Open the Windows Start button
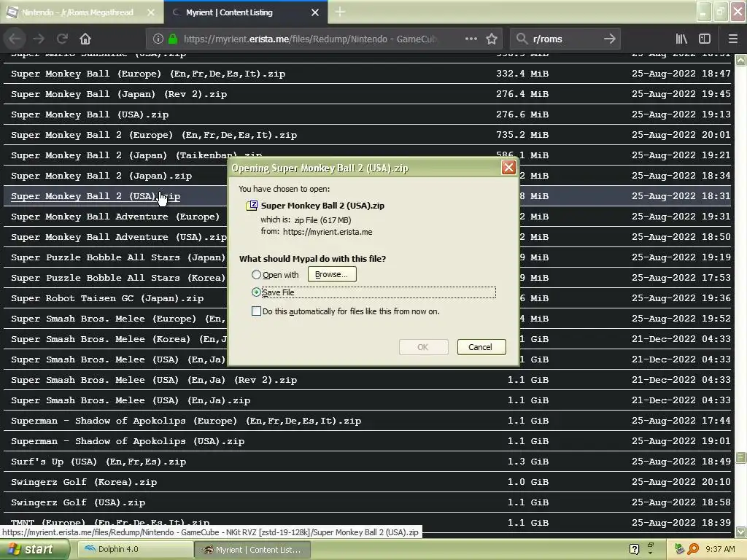 pos(34,549)
